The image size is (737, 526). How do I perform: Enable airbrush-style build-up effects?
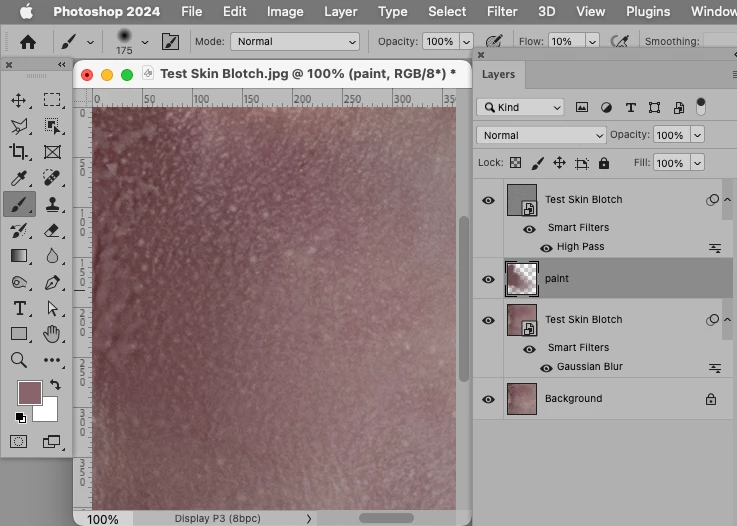[619, 41]
